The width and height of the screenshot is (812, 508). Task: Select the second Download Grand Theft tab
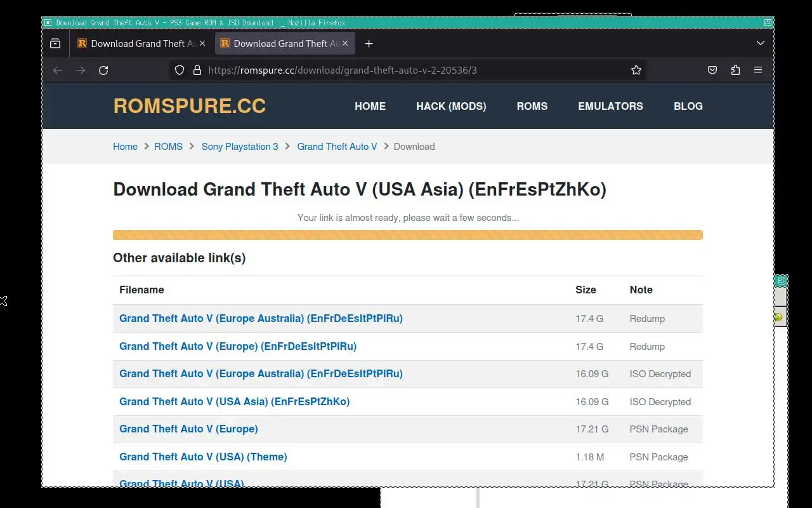tap(284, 43)
